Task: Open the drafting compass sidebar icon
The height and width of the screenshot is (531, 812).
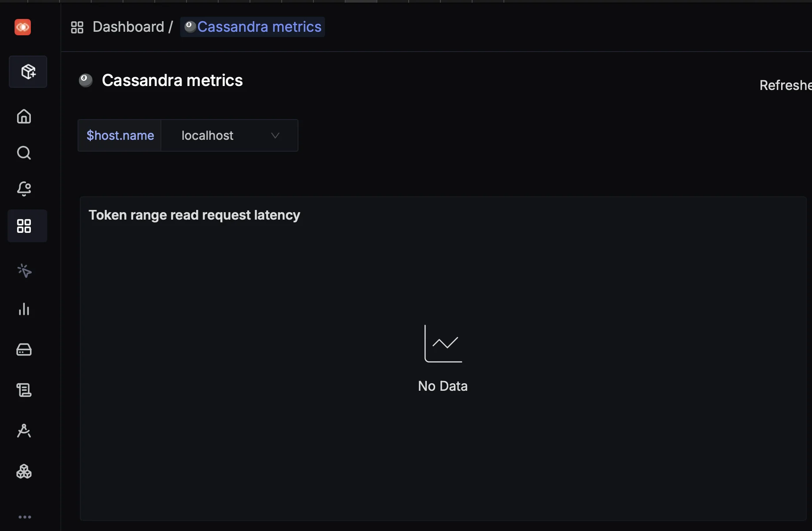Action: coord(24,430)
